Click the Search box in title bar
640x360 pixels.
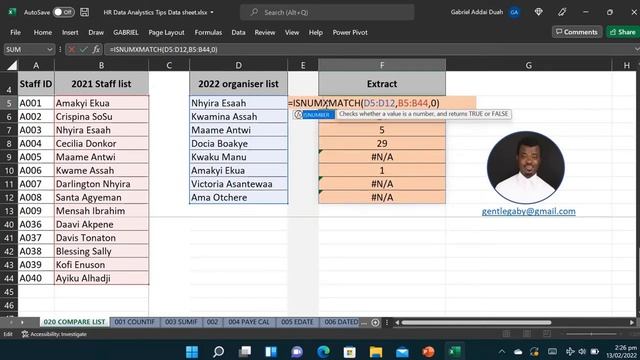[327, 12]
